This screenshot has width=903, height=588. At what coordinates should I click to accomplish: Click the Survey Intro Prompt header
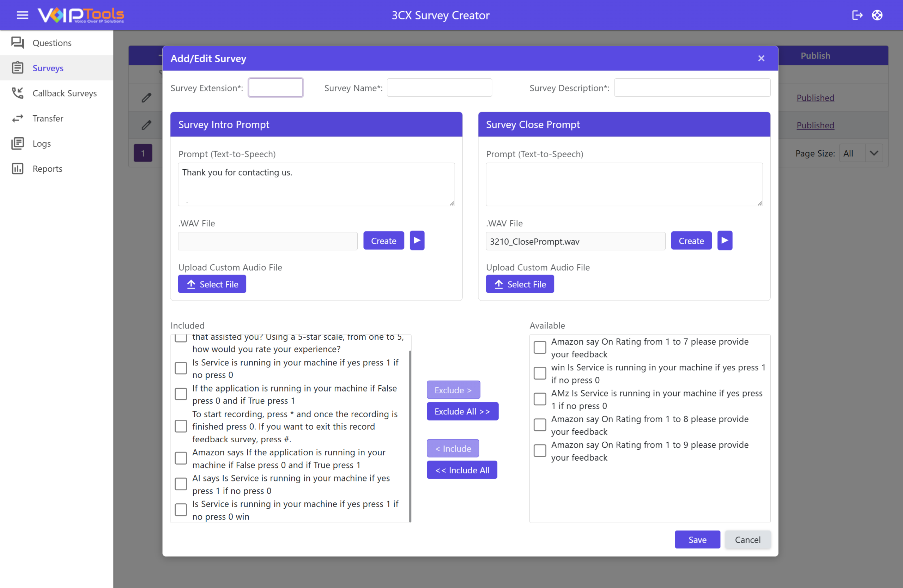(x=316, y=125)
